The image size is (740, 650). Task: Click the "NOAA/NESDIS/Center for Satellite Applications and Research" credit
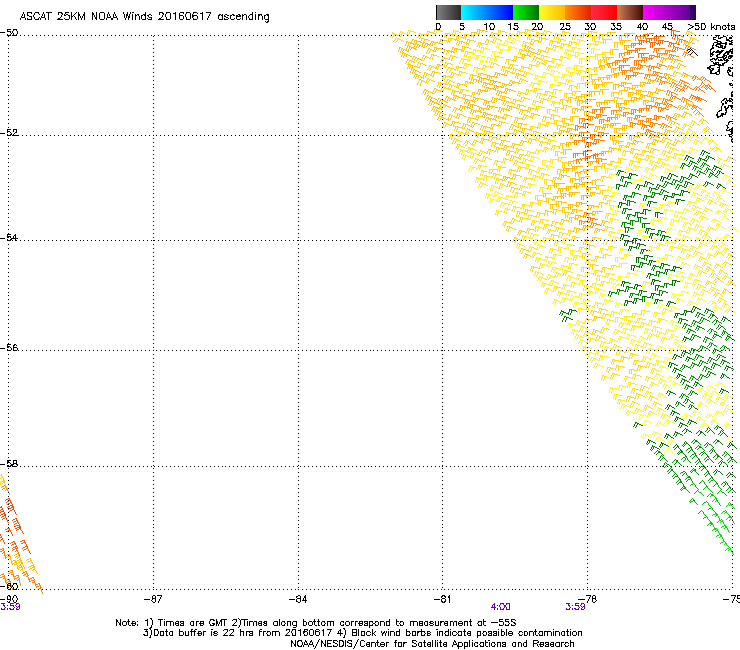coord(432,644)
